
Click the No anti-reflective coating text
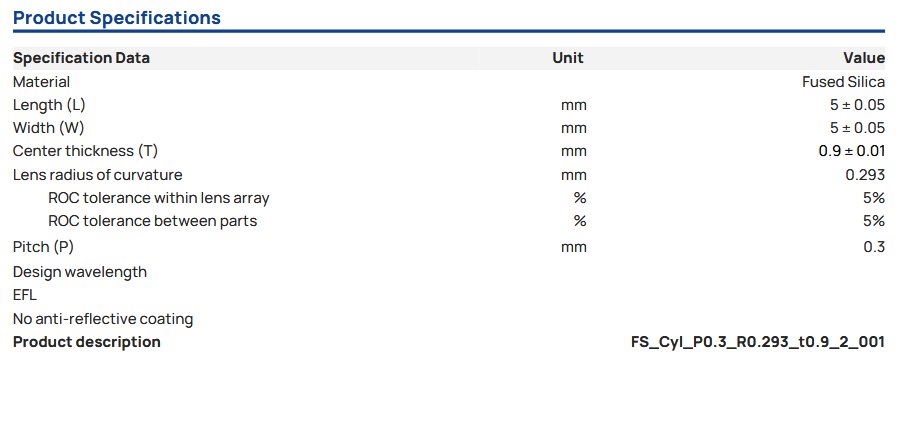(103, 319)
